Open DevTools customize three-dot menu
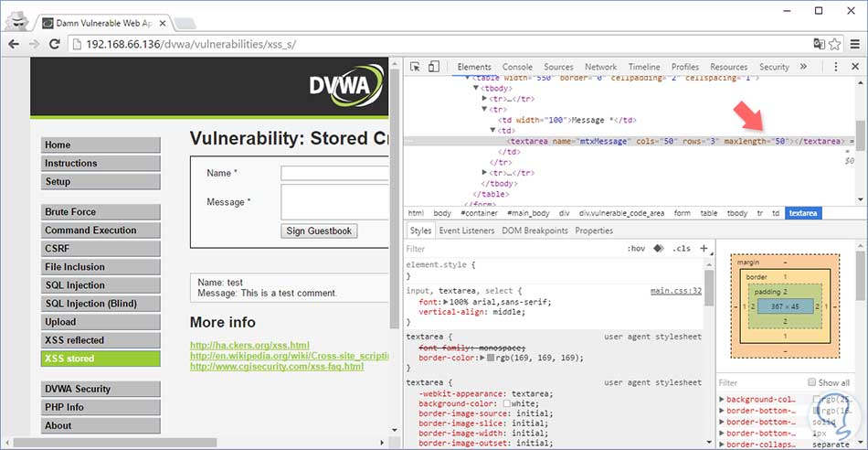Image resolution: width=868 pixels, height=450 pixels. pyautogui.click(x=836, y=67)
